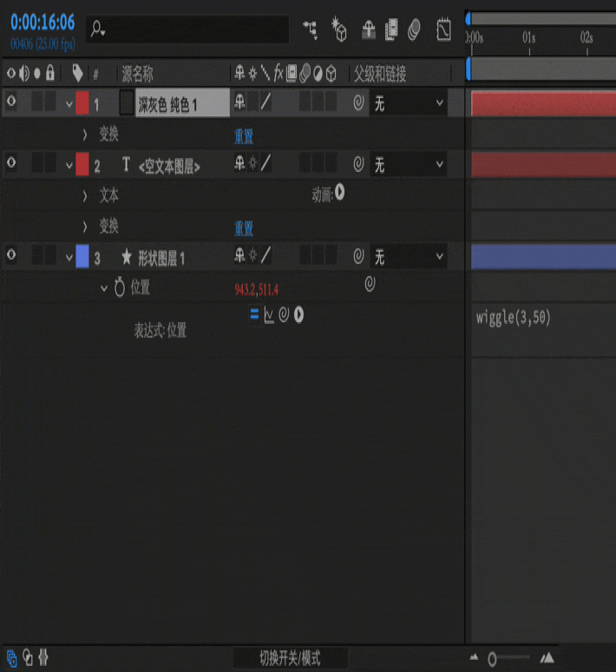Show expression graph for position
This screenshot has width=616, height=672.
click(269, 315)
